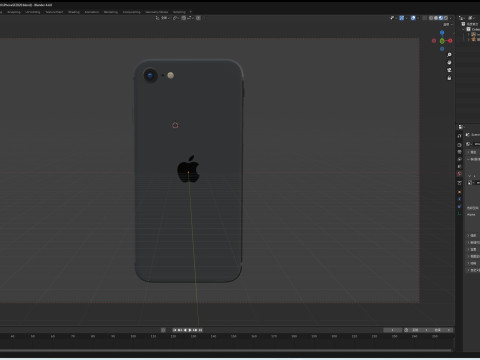Jump to the timeline start frame
This screenshot has height=360, width=480.
point(174,330)
